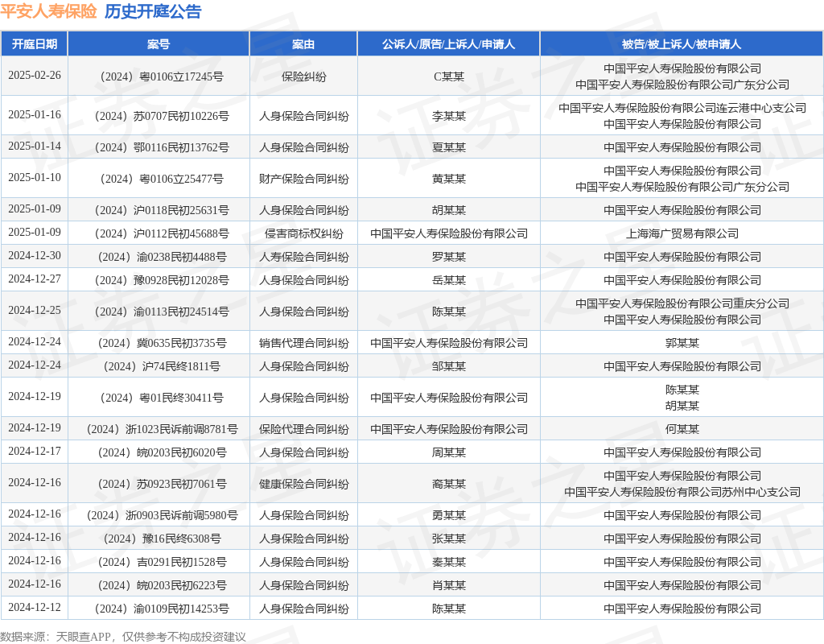This screenshot has width=824, height=644.
Task: Select case number (2024)冀0635民初3735号
Action: pos(162,343)
